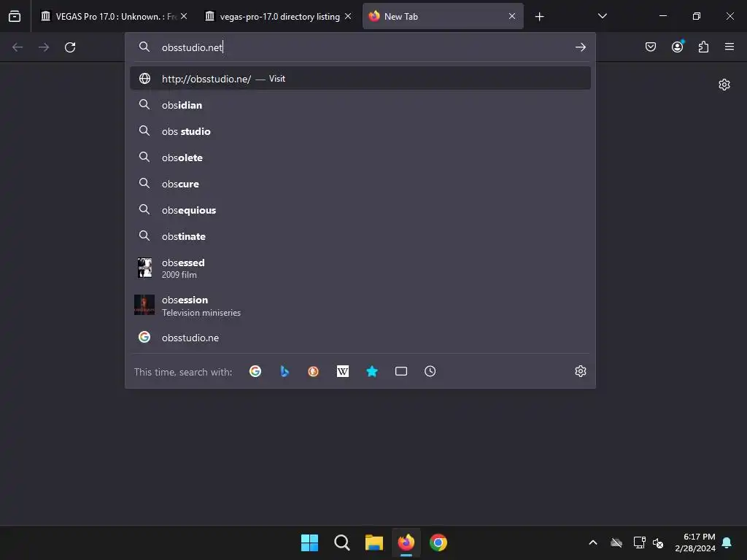Click Firefox icon in taskbar
This screenshot has width=747, height=560.
pyautogui.click(x=406, y=542)
